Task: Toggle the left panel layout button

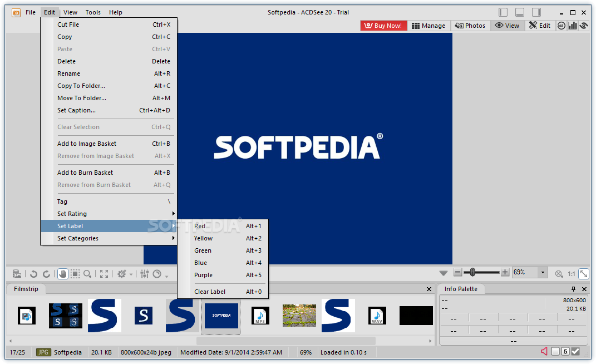Action: (x=503, y=12)
